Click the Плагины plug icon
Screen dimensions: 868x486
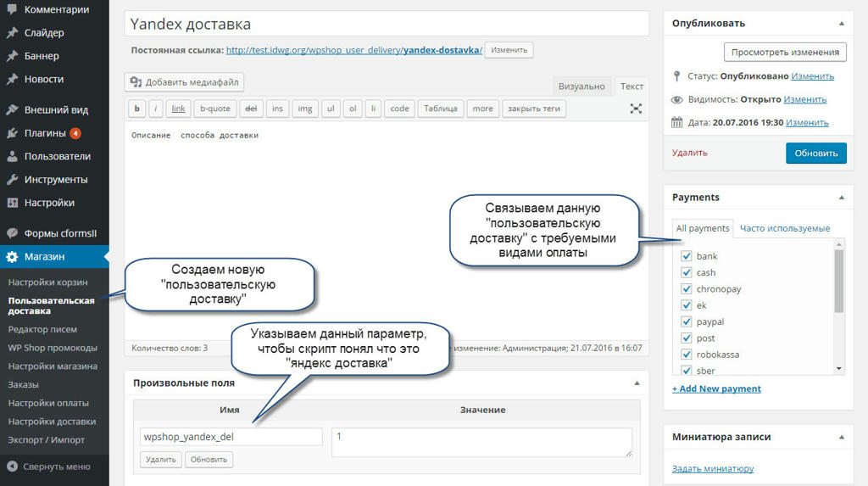[x=12, y=133]
